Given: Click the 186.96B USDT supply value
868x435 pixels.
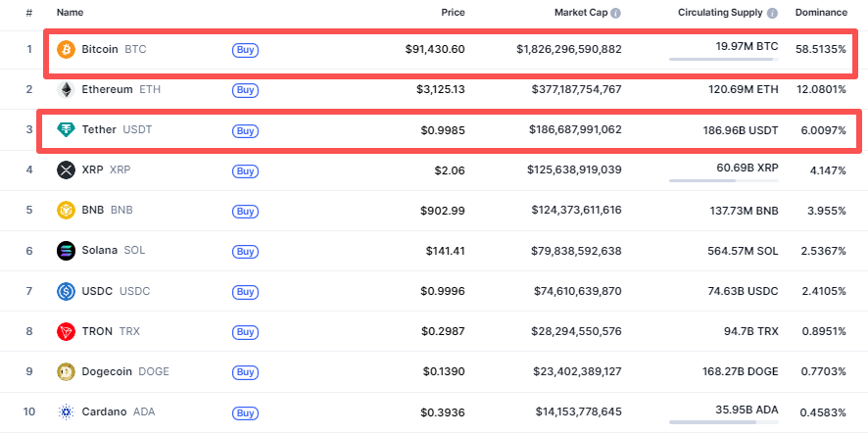Looking at the screenshot, I should pyautogui.click(x=740, y=130).
